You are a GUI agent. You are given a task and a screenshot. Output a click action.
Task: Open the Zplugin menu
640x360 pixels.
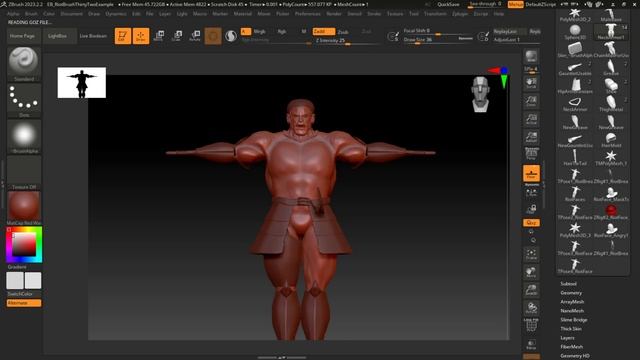(x=460, y=13)
